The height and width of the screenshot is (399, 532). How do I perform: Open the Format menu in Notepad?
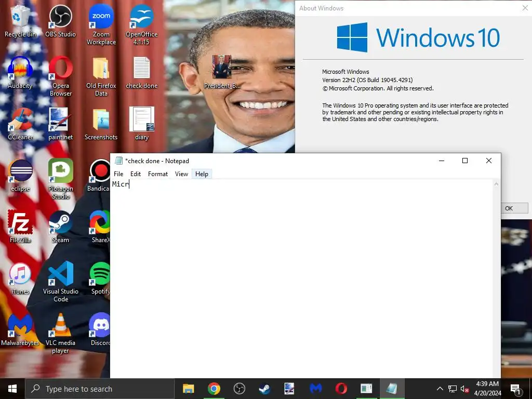[158, 174]
